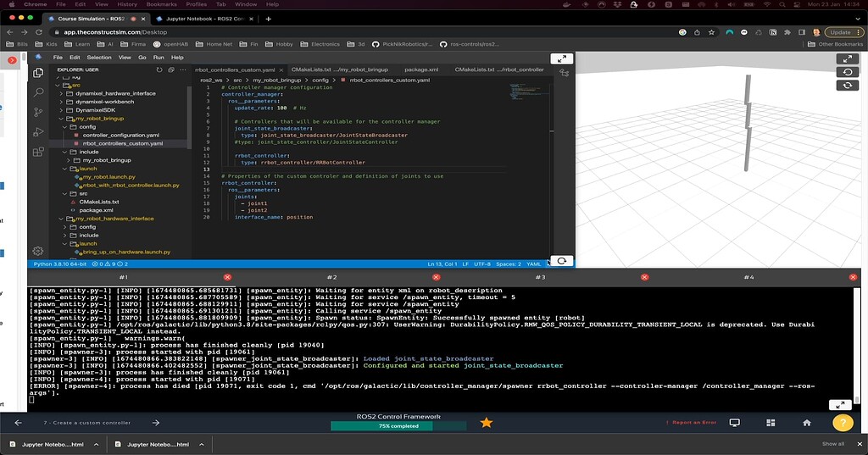Maximize the Gazebo simulation view
Viewport: 868px width, 455px height.
pos(847,58)
